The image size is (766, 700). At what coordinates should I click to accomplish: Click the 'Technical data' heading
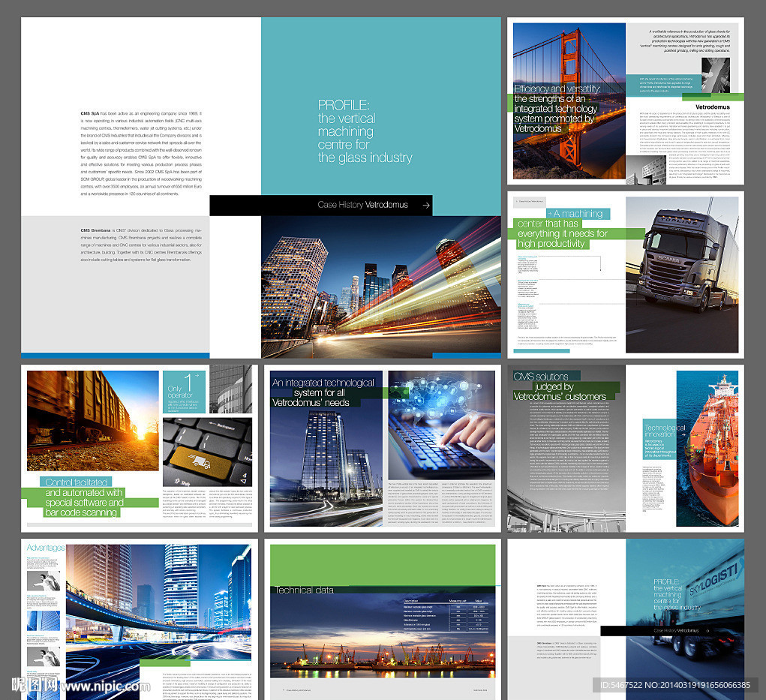pos(304,590)
